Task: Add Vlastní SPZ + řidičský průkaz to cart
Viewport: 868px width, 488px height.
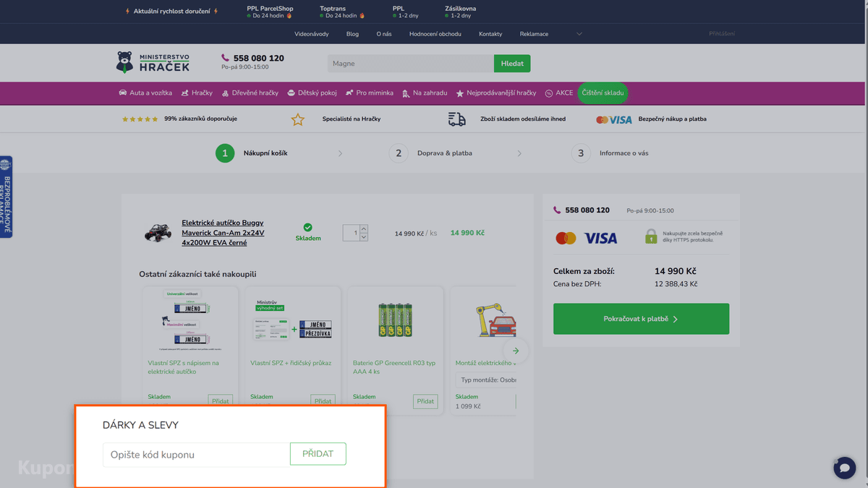Action: (x=323, y=401)
